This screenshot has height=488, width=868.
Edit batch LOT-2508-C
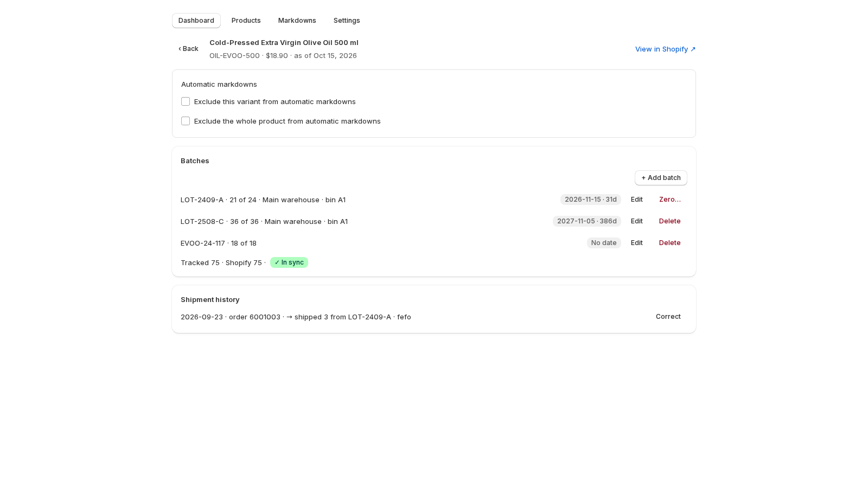637,221
